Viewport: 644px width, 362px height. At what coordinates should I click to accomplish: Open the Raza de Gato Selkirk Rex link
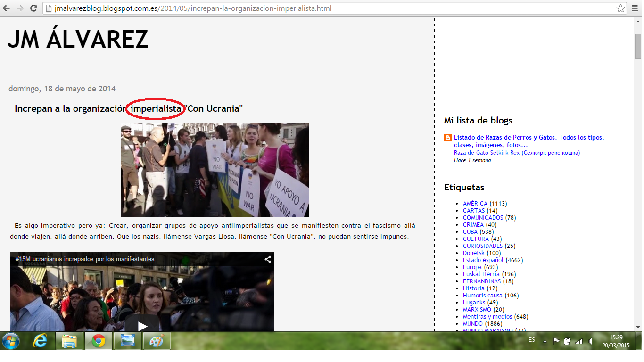click(517, 153)
